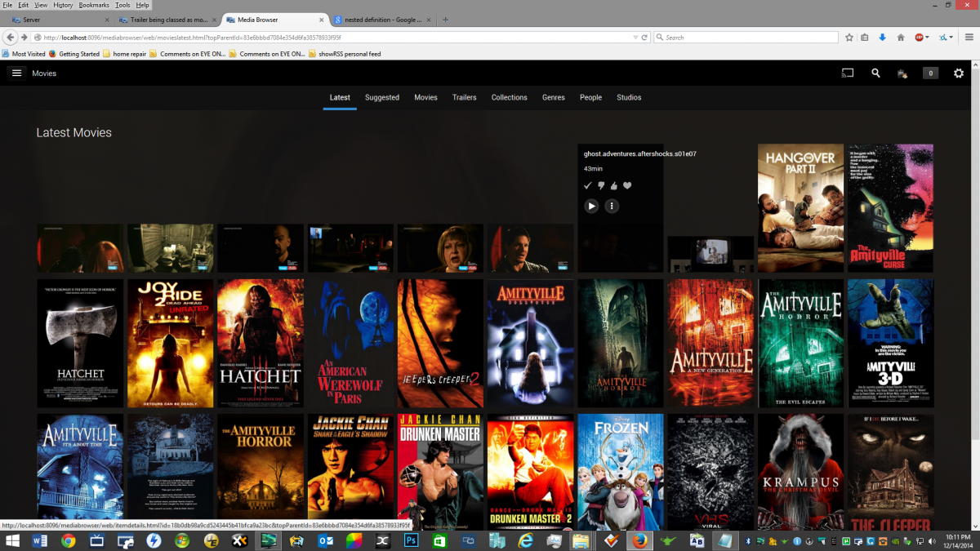Screen dimensions: 980x551
Task: Close the Media Browser browser tab
Action: pos(322,20)
